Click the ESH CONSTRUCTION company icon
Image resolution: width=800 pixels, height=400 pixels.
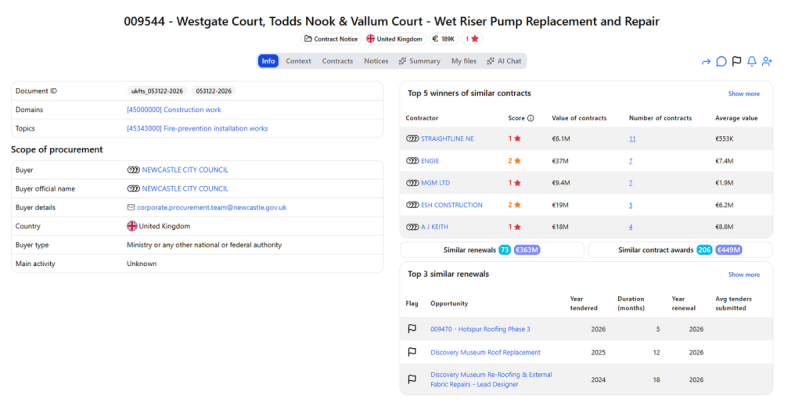click(x=412, y=205)
